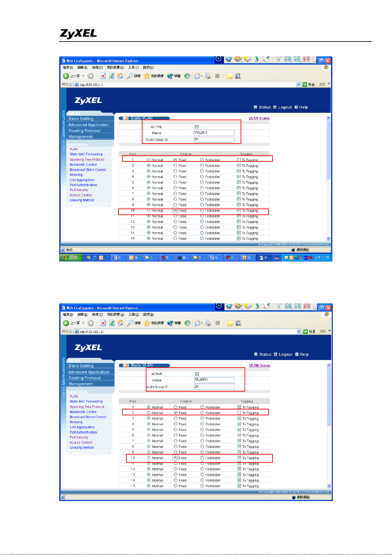Click VLAN Group ID field containing 10
The image size is (392, 555).
(x=214, y=140)
